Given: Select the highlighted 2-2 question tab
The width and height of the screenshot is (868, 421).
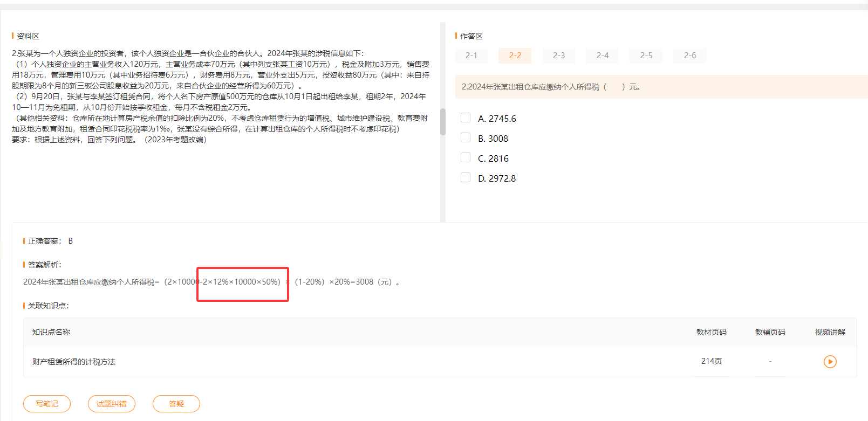Looking at the screenshot, I should [x=515, y=56].
